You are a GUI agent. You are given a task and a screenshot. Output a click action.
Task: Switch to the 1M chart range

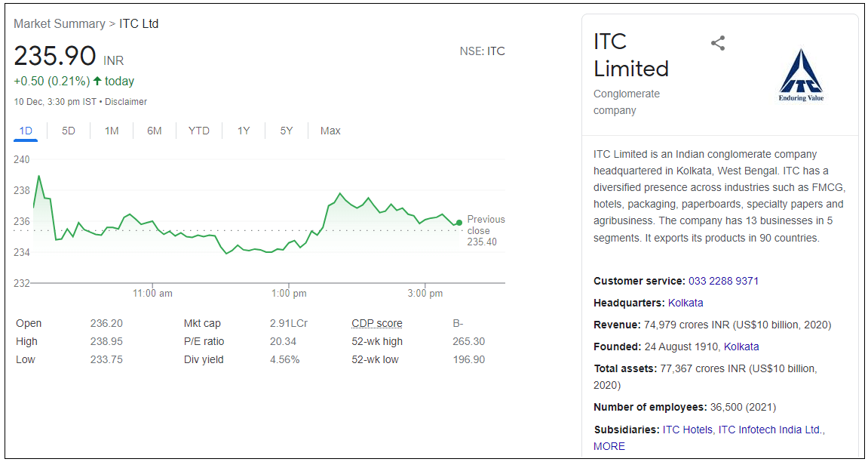(x=112, y=131)
